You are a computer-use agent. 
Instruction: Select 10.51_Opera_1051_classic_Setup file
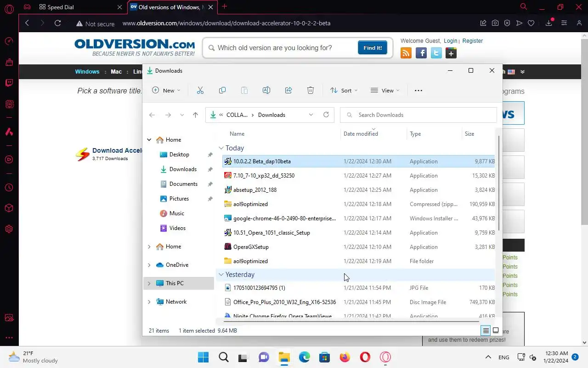click(358, 233)
